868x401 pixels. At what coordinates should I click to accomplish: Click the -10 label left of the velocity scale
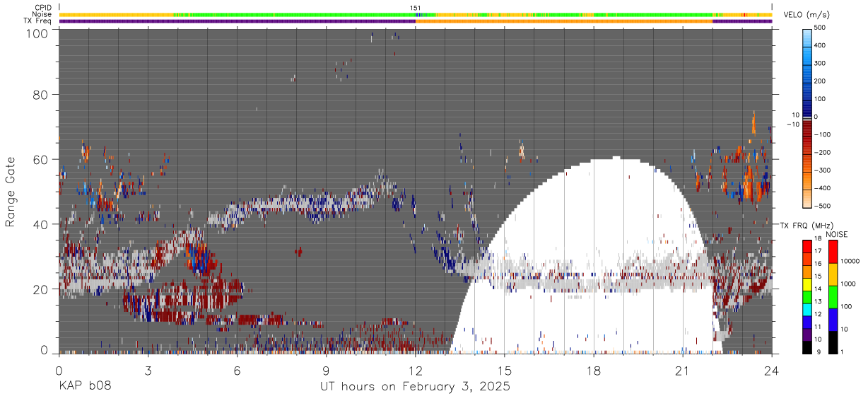coord(794,124)
